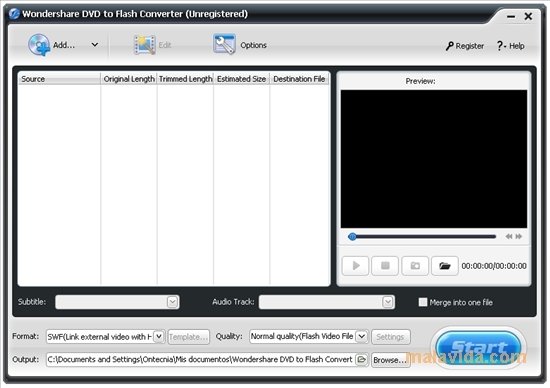Viewport: 550px width, 388px height.
Task: Click the preview seek slider handle
Action: (352, 237)
